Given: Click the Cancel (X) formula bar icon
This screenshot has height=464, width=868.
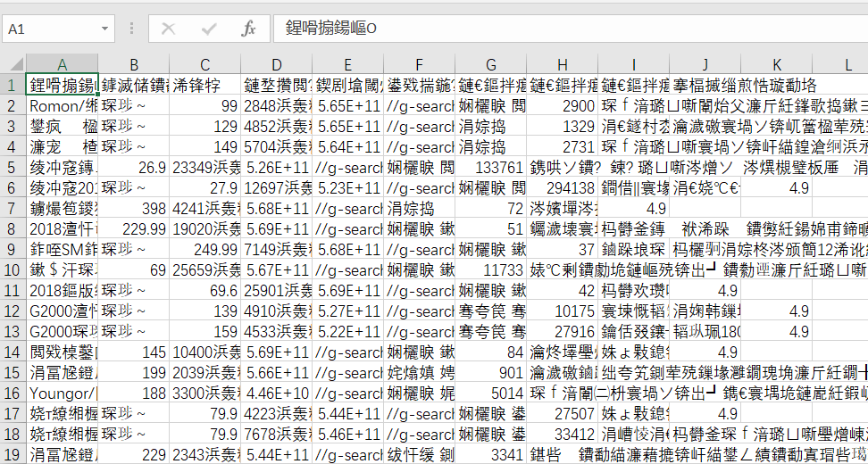Looking at the screenshot, I should (168, 29).
